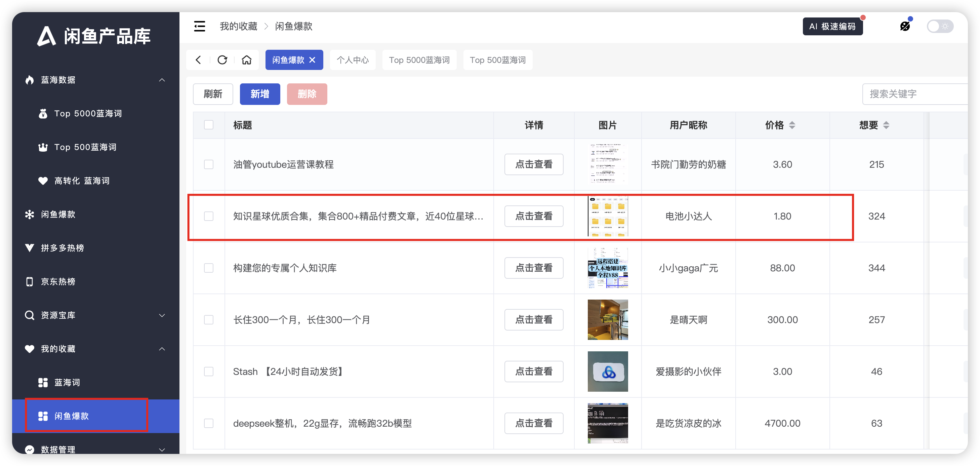Click the palette theme icon in header

tap(905, 26)
